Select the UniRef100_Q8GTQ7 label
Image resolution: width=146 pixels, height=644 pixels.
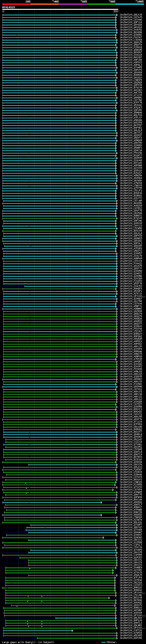pyautogui.click(x=131, y=527)
